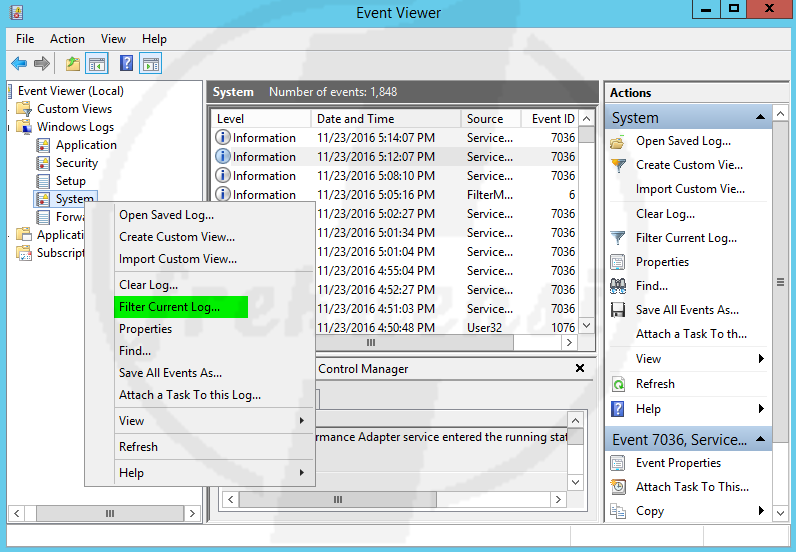Image resolution: width=796 pixels, height=552 pixels.
Task: Select the FilterM event with ID 6
Action: pos(395,195)
